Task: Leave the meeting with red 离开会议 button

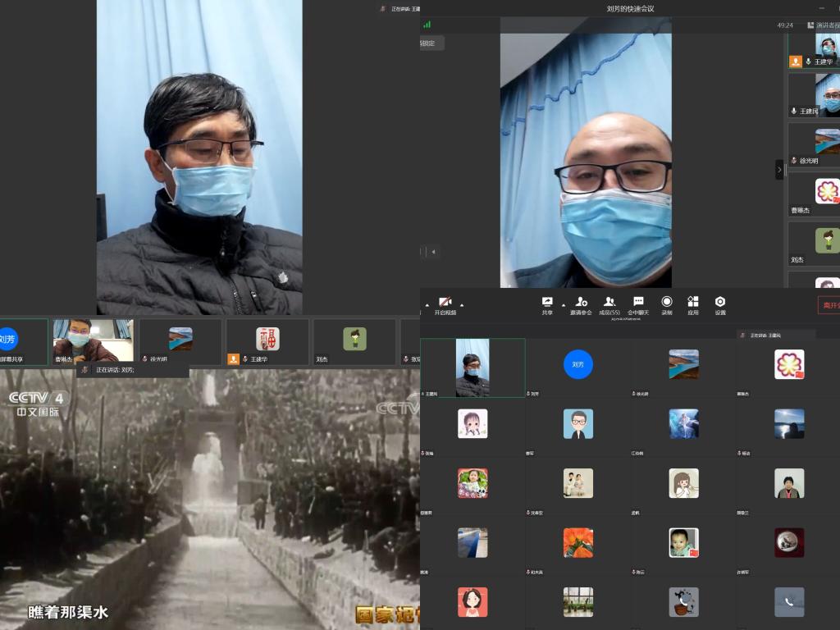Action: 829,305
